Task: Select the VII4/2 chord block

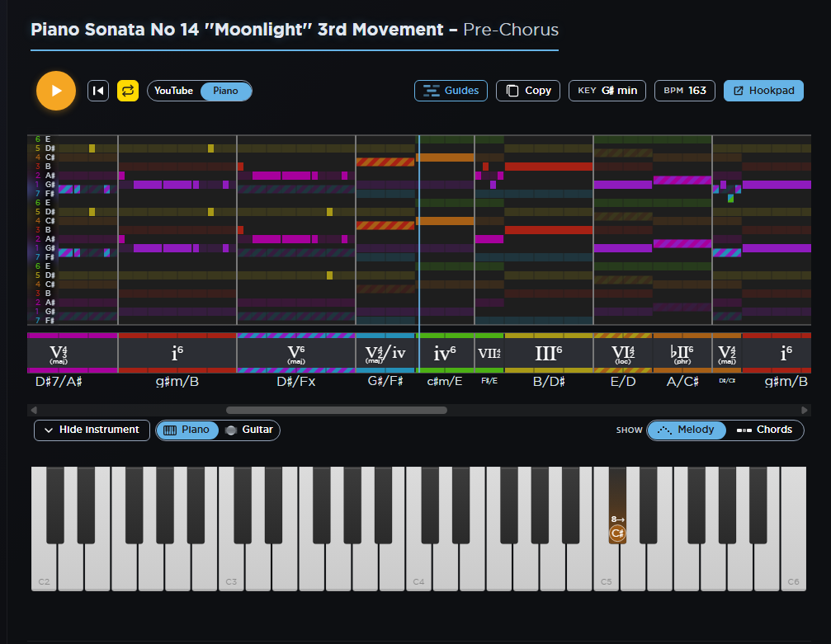Action: 489,353
